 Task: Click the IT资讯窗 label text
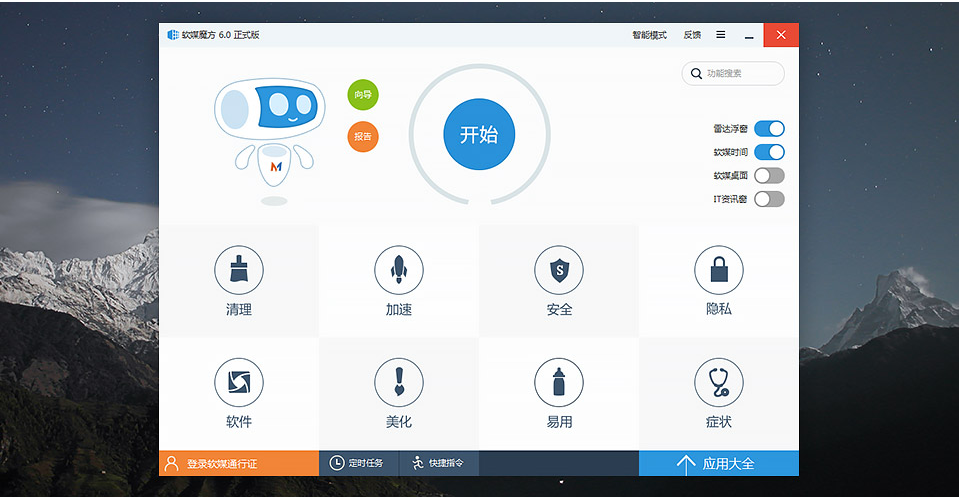coord(730,199)
